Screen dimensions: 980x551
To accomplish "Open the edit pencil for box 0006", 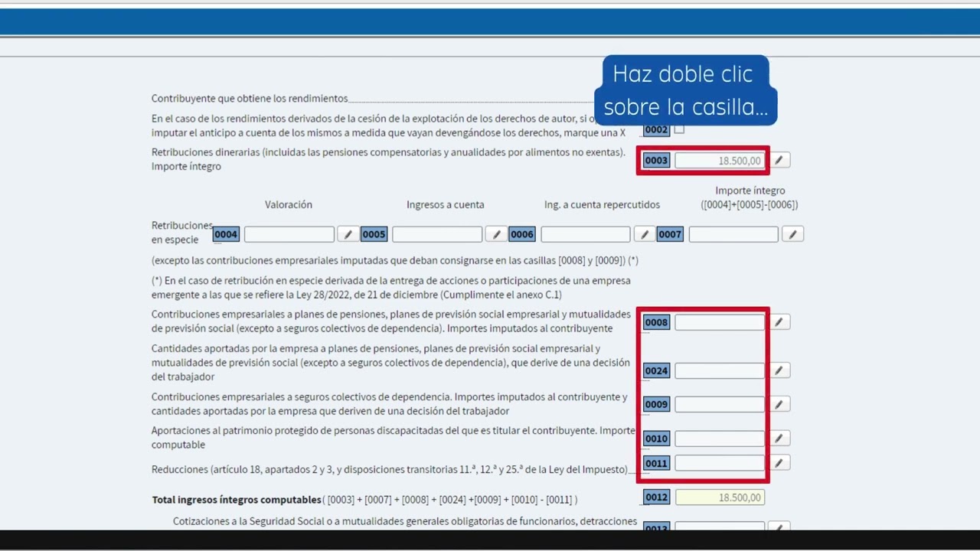I will coord(644,234).
